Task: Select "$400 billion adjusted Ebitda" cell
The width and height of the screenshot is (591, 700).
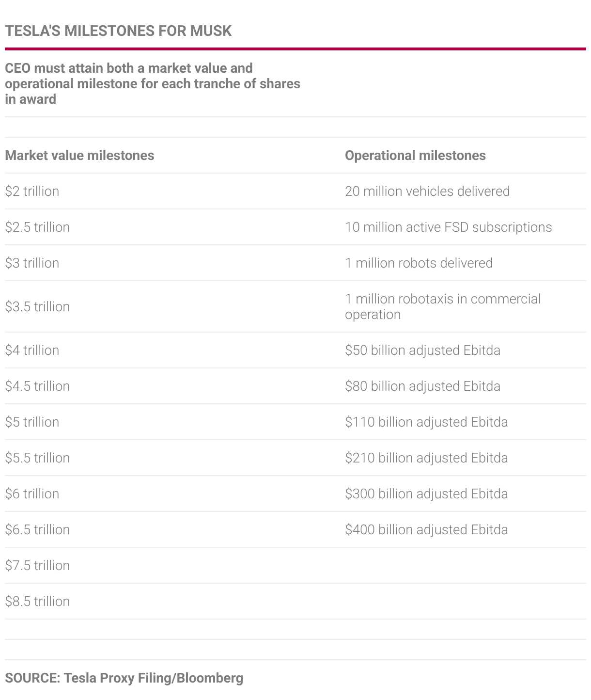Action: click(426, 529)
